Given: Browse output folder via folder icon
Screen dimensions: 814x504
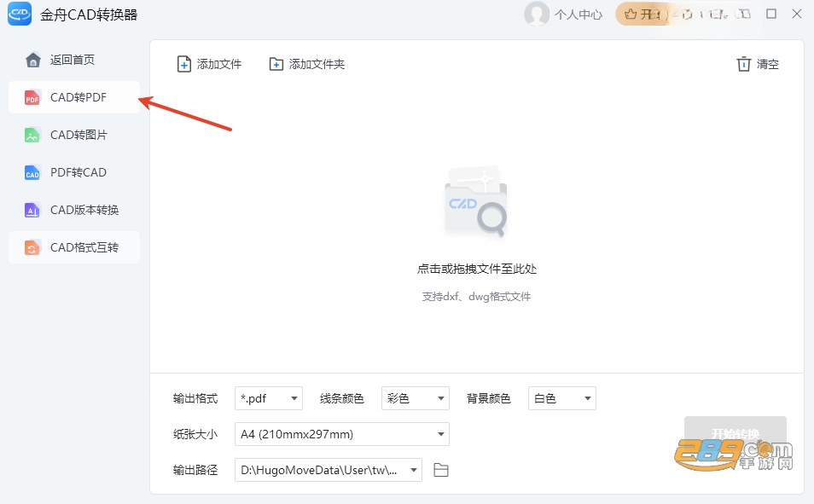Looking at the screenshot, I should 441,470.
